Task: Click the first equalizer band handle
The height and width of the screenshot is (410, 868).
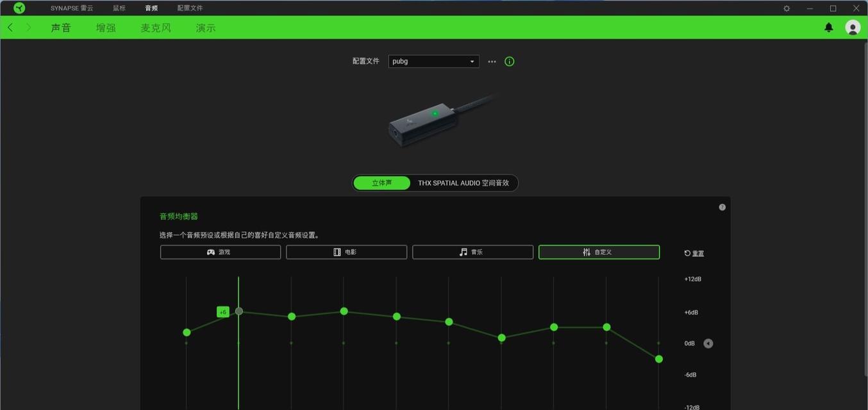Action: [x=187, y=332]
